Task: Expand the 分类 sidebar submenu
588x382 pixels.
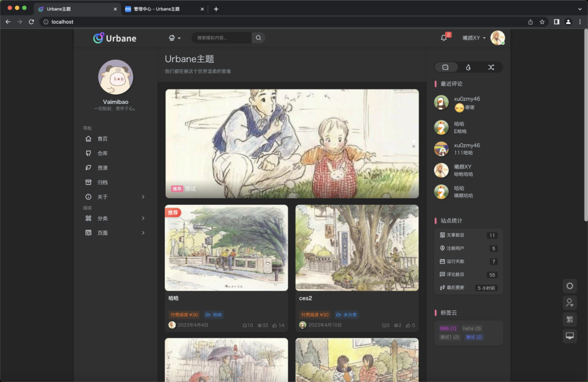Action: pos(143,219)
